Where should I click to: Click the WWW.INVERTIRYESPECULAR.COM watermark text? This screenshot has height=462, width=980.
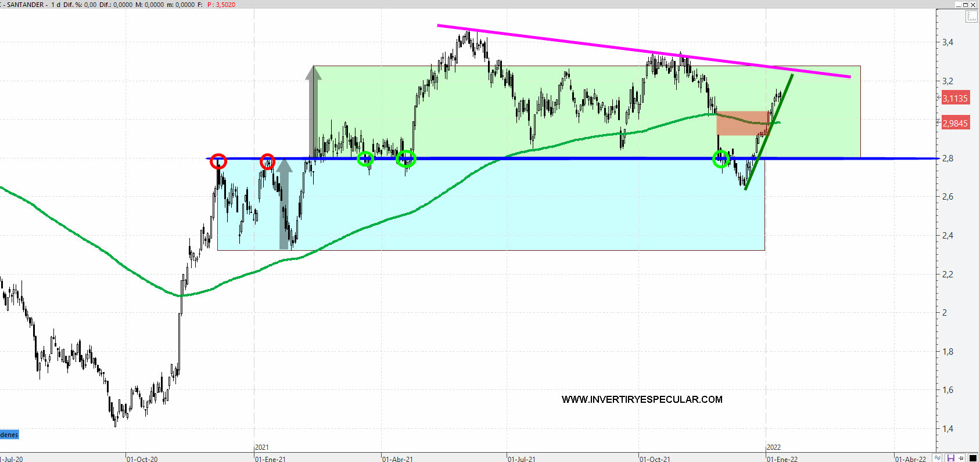642,399
